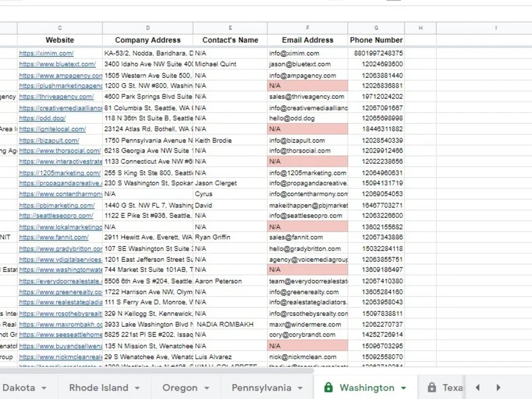Image resolution: width=532 pixels, height=399 pixels.
Task: Open the https://odd.dog/ link
Action: 43,119
